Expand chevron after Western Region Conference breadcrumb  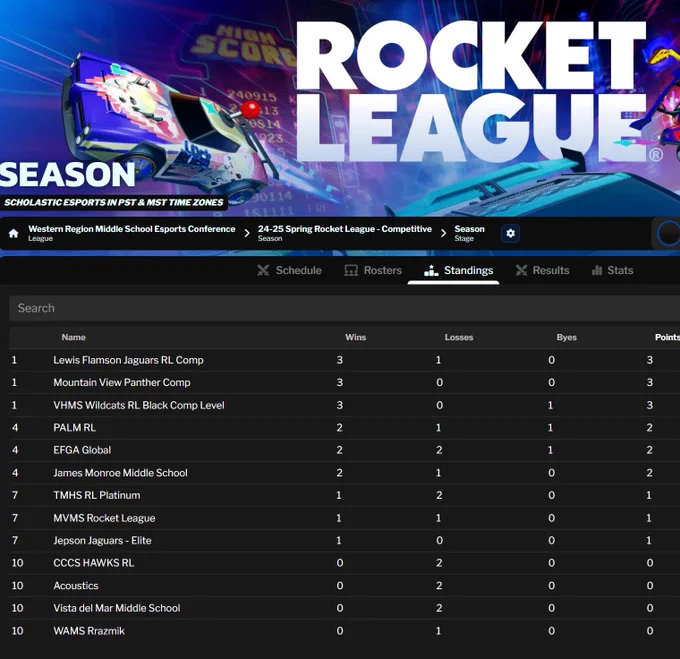247,233
